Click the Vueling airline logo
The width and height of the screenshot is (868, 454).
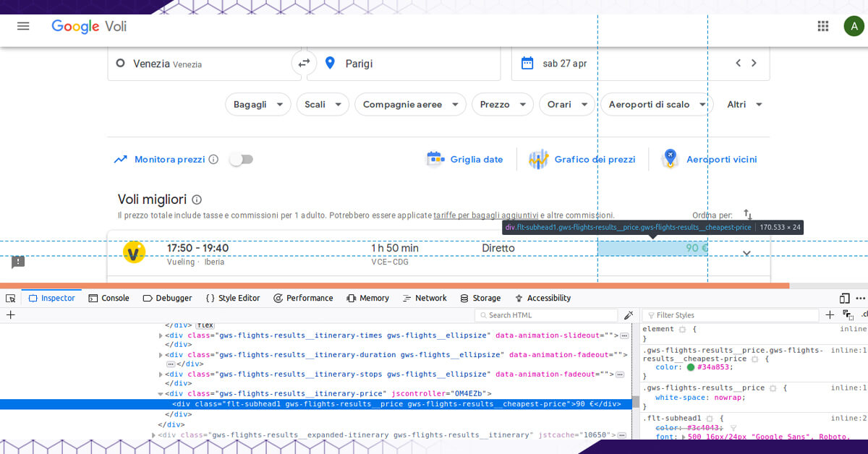click(x=135, y=252)
